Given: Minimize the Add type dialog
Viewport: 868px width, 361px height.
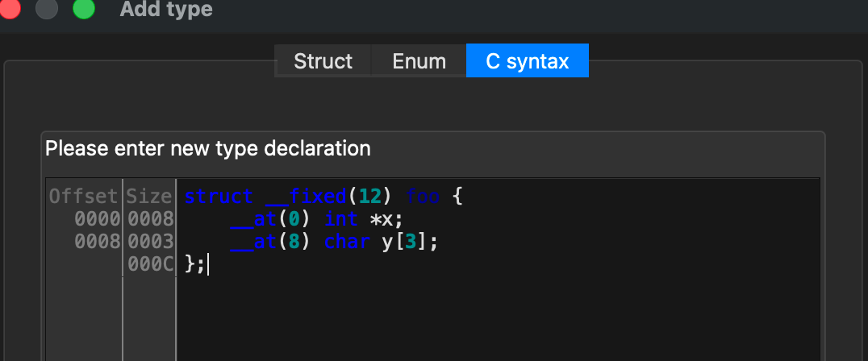Looking at the screenshot, I should [x=47, y=10].
